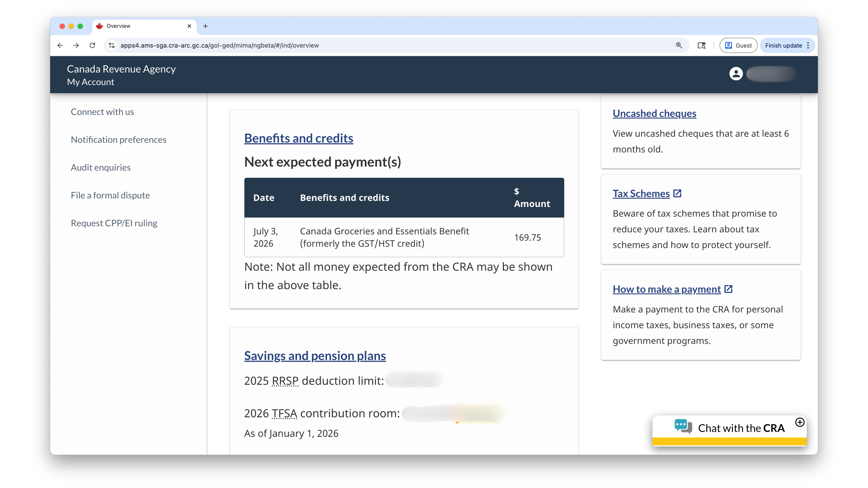Click the Finish update button
The width and height of the screenshot is (868, 488).
click(x=783, y=45)
